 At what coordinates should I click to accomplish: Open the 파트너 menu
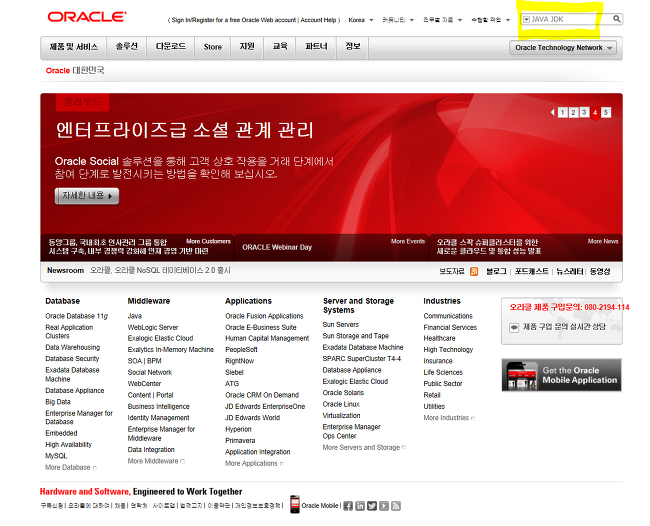click(x=316, y=47)
